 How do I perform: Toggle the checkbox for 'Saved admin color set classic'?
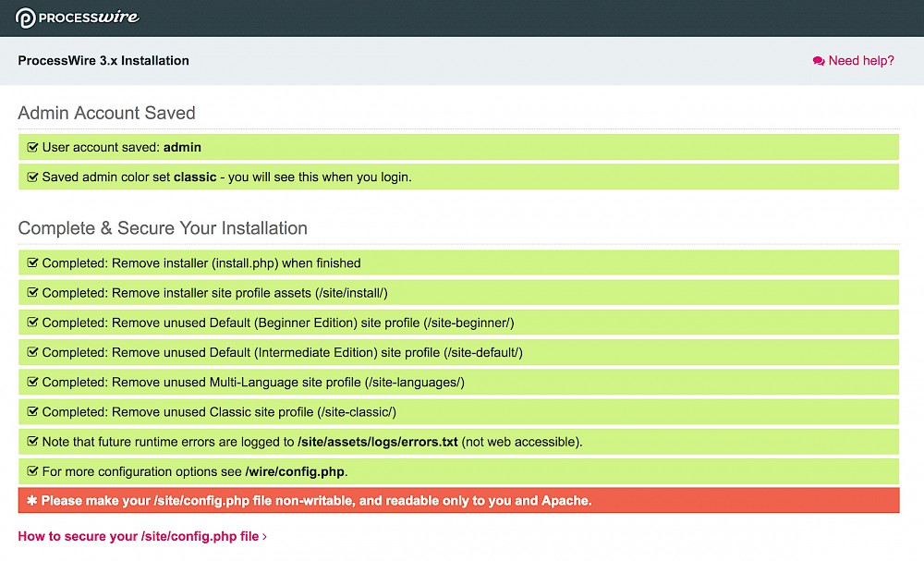pyautogui.click(x=32, y=177)
